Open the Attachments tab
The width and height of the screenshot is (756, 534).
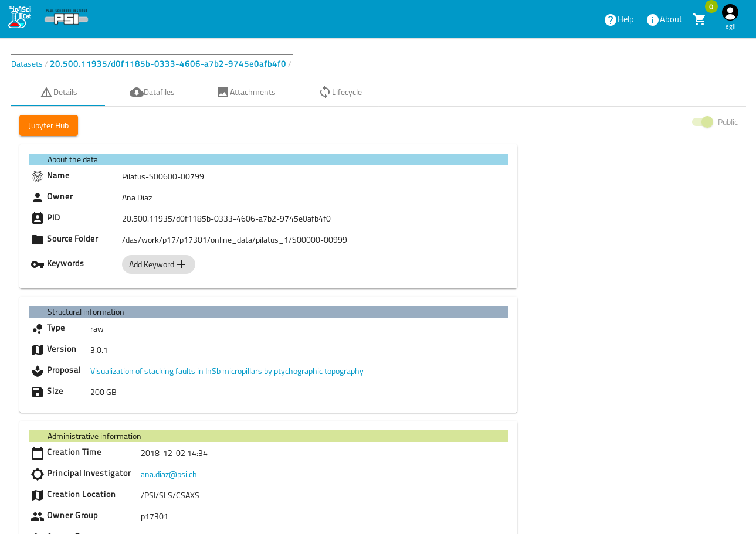click(246, 92)
